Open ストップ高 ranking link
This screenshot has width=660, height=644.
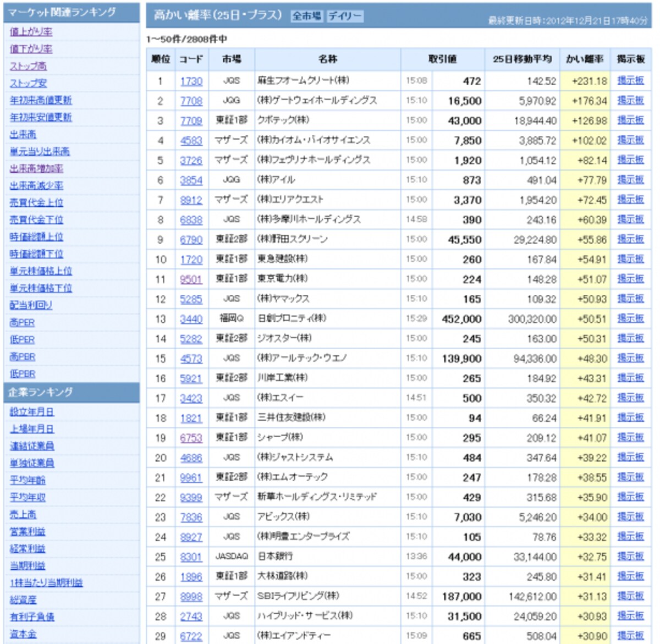(28, 66)
